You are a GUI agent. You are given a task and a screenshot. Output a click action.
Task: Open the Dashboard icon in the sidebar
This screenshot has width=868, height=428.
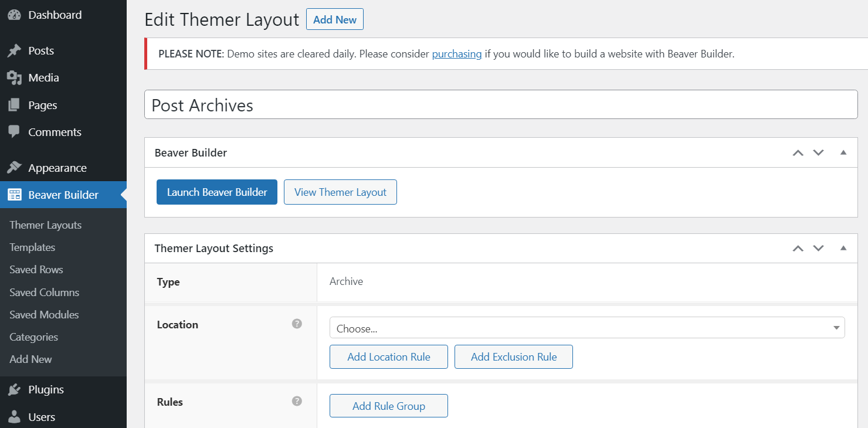[x=14, y=14]
